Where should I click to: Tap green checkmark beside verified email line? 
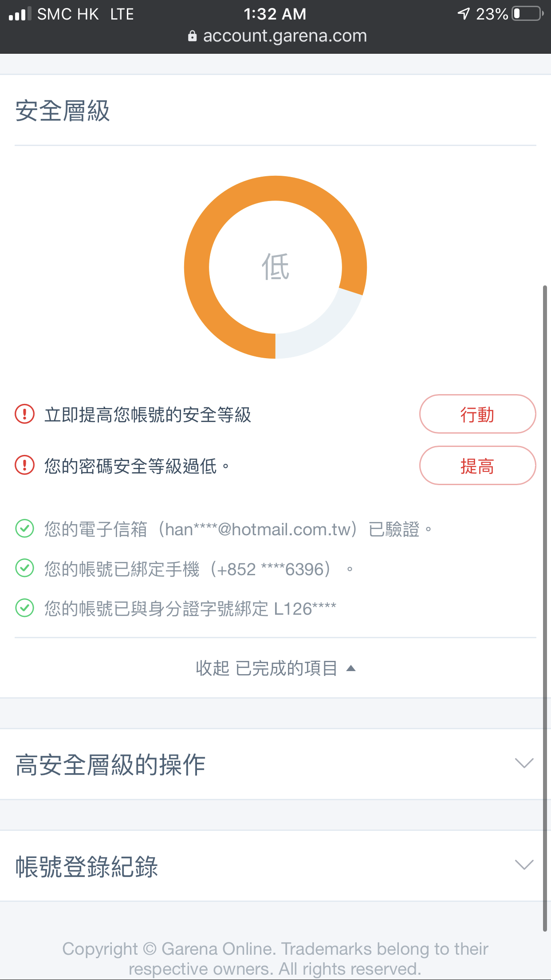point(25,529)
